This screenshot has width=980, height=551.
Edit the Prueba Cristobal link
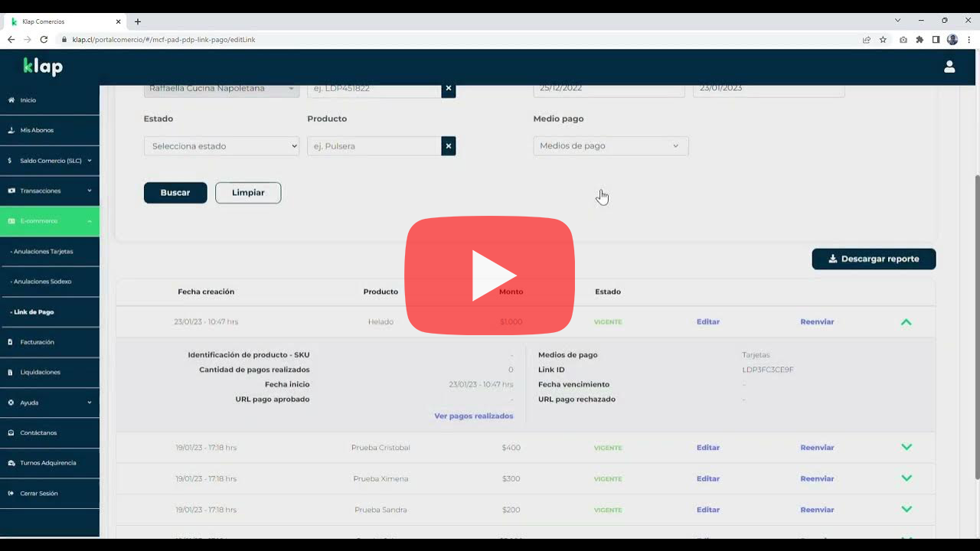[x=708, y=448]
